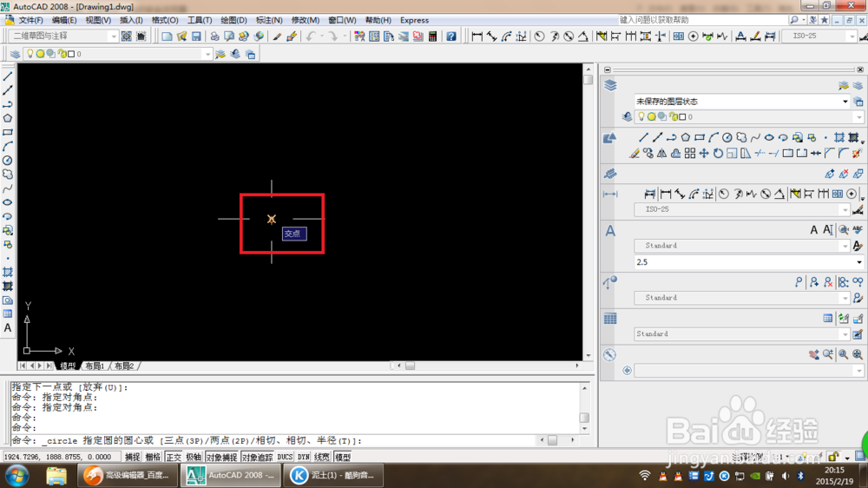Select the Hatch tool in left toolbar

coord(8,272)
